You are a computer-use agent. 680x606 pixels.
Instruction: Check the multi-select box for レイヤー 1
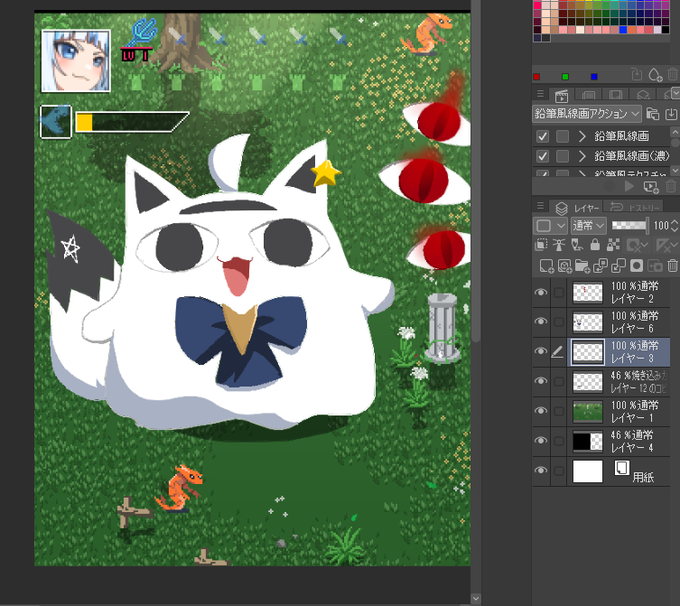coord(559,410)
